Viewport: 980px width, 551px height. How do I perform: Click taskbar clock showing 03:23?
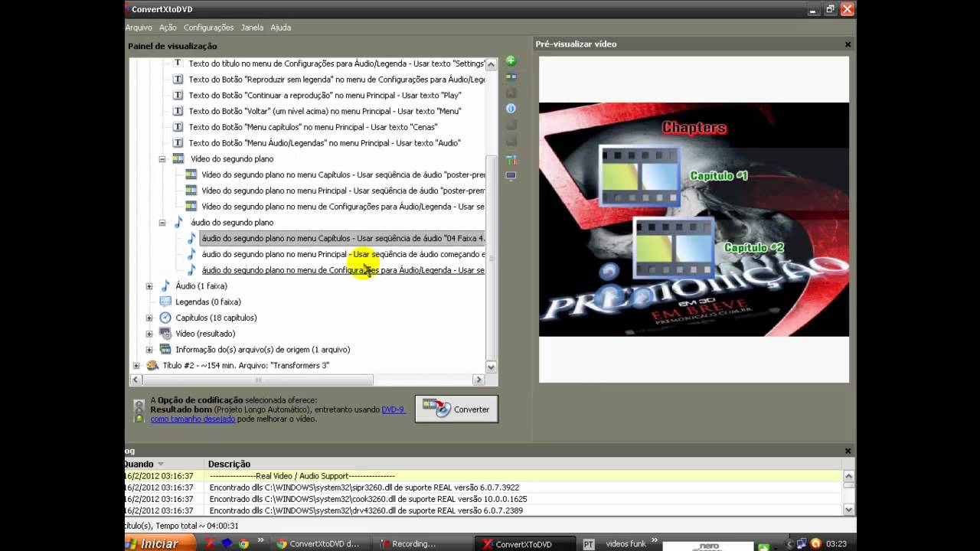click(836, 544)
